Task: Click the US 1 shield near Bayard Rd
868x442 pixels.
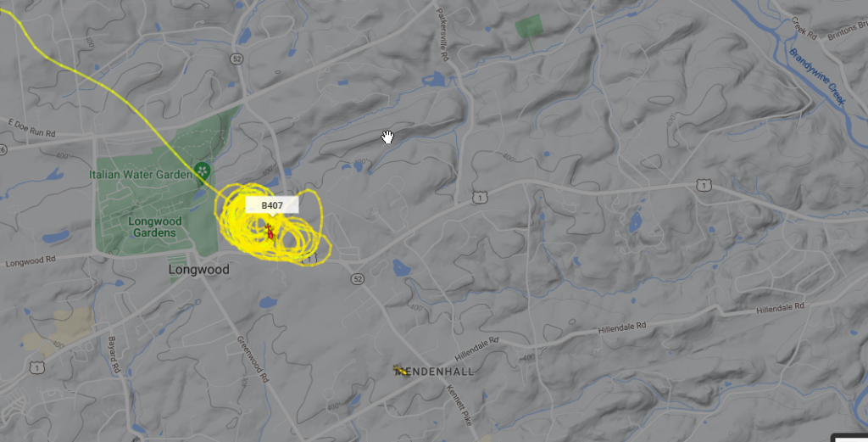Action: 36,368
